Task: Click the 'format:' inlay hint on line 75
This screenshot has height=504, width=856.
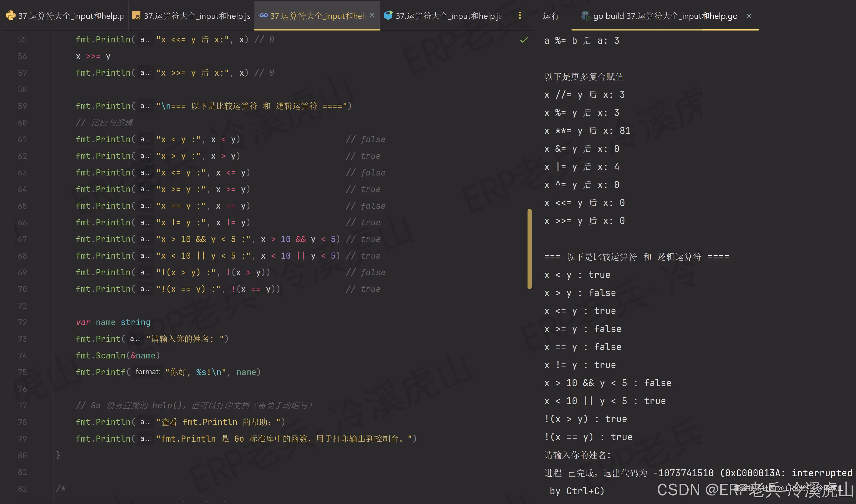Action: click(148, 372)
